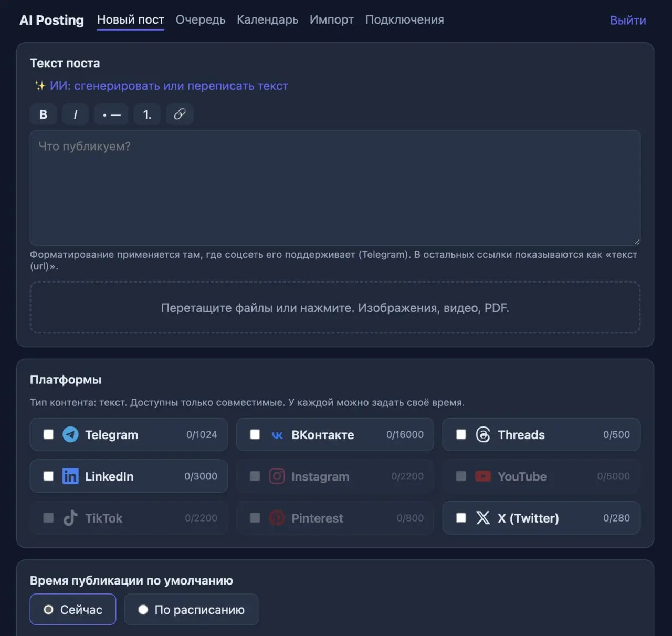
Task: Click the disabled TikTok checkbox
Action: pos(48,518)
